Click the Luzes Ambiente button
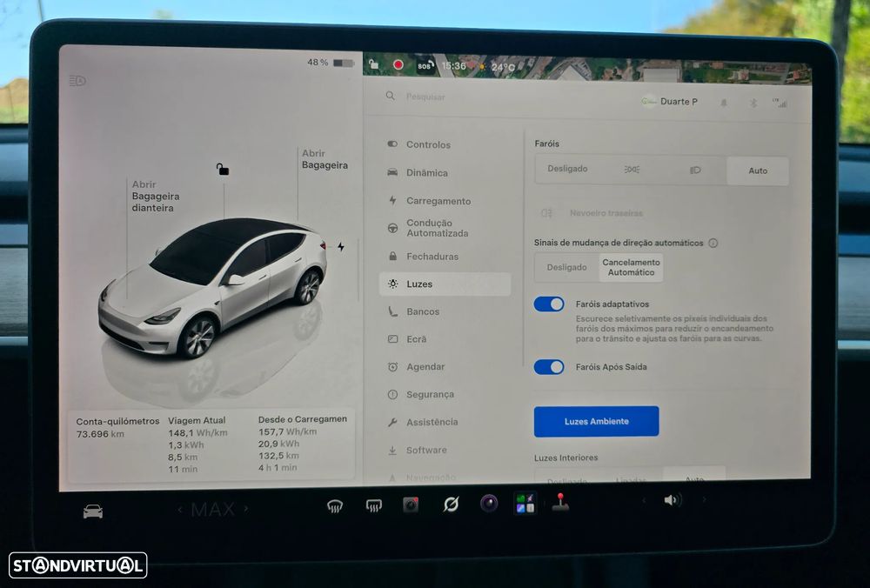 pyautogui.click(x=597, y=421)
